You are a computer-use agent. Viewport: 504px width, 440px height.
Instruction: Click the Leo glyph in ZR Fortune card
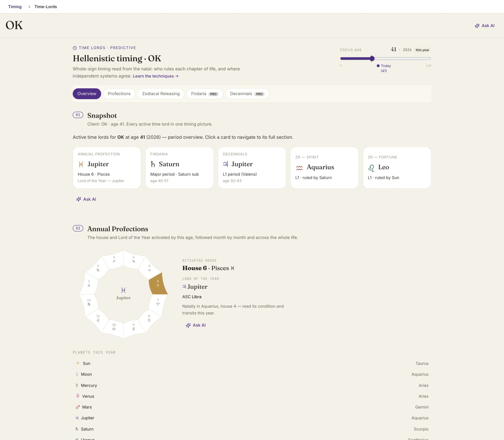[x=371, y=168]
